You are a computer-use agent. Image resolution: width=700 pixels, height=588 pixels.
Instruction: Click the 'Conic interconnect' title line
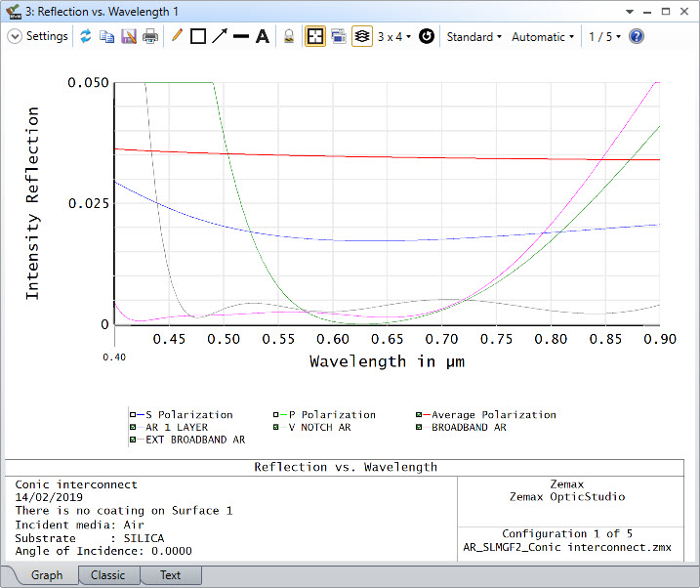[x=76, y=484]
